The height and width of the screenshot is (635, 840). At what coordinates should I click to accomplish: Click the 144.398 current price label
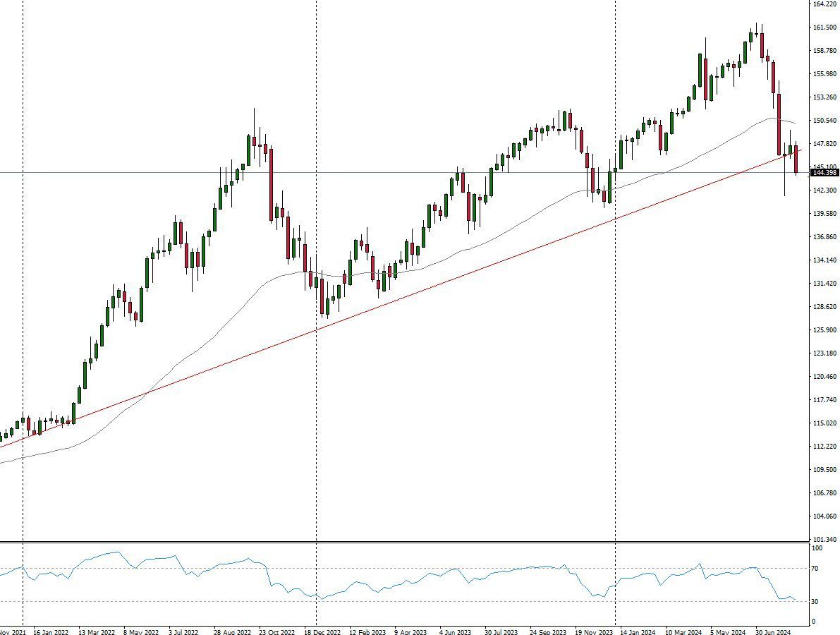pos(824,173)
